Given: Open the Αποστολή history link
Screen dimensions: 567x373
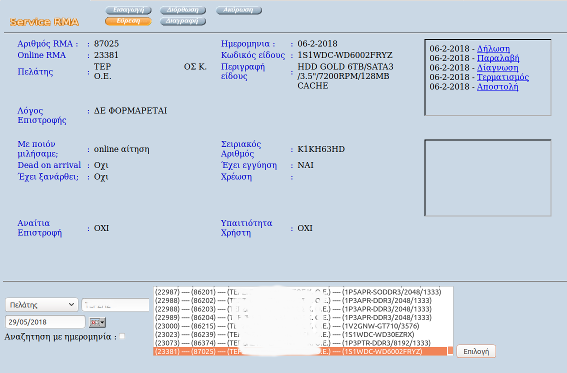Looking at the screenshot, I should coord(498,87).
